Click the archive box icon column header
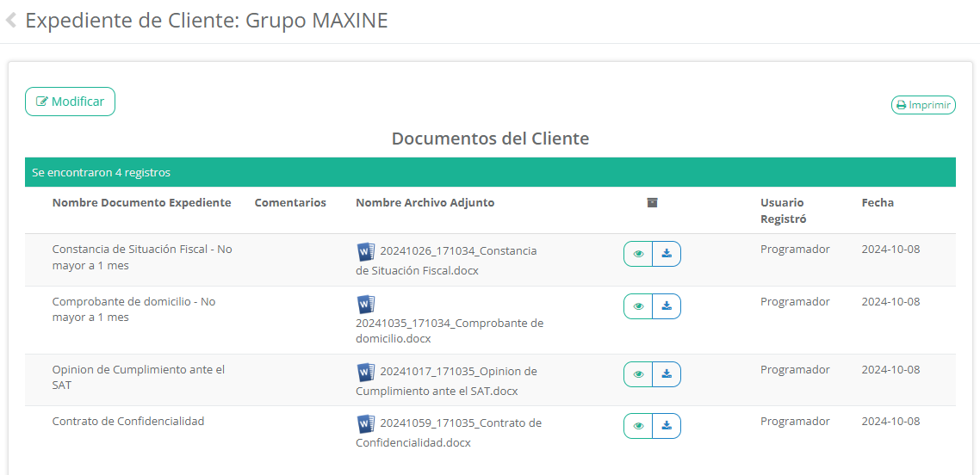 pos(652,203)
